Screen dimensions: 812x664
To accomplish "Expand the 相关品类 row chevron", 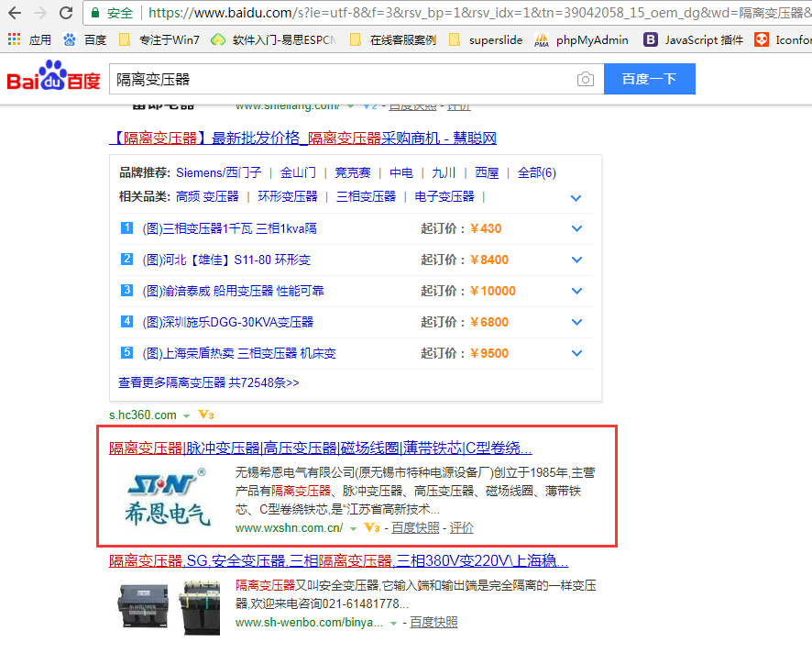I will point(576,198).
